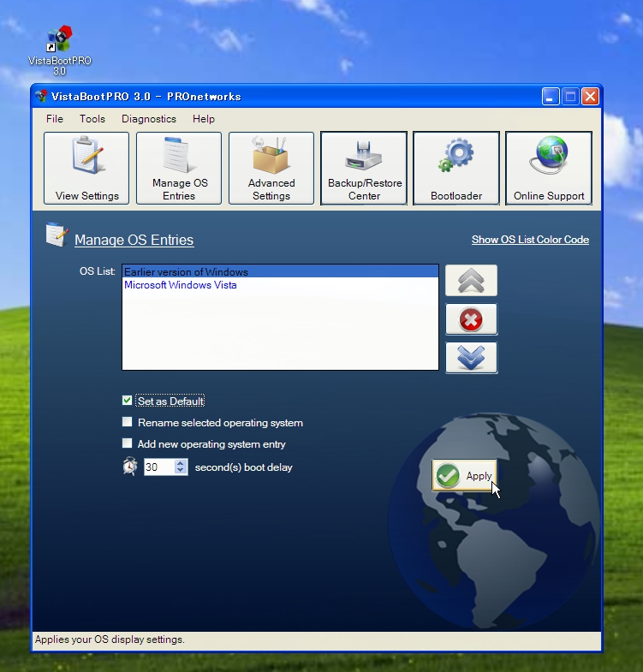Click the alarm clock boot delay icon
Image resolution: width=643 pixels, height=672 pixels.
tap(130, 467)
